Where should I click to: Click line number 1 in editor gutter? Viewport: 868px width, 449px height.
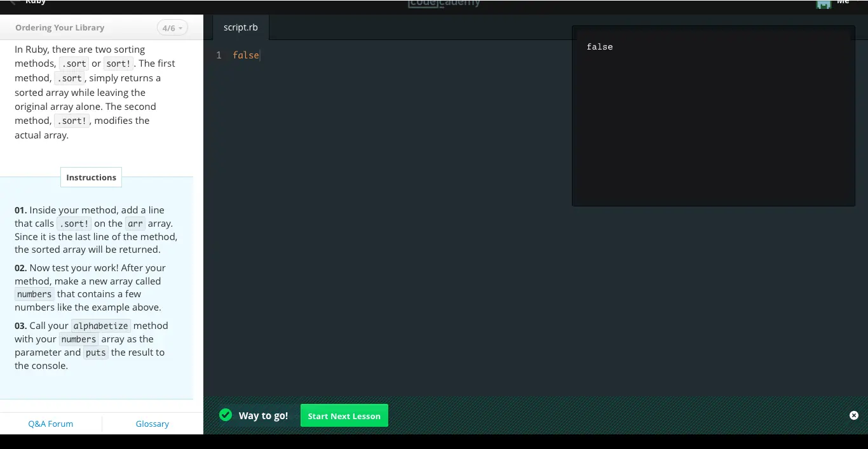click(x=219, y=55)
